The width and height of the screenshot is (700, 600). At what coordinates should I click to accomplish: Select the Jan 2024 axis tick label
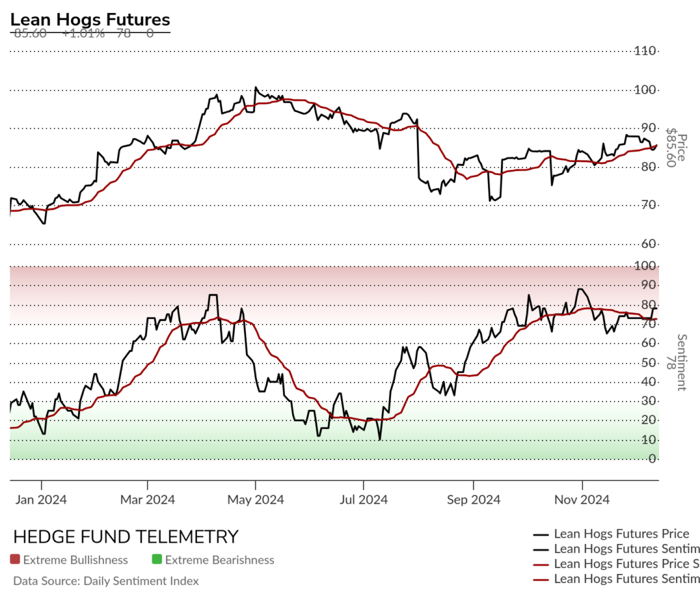(x=41, y=500)
